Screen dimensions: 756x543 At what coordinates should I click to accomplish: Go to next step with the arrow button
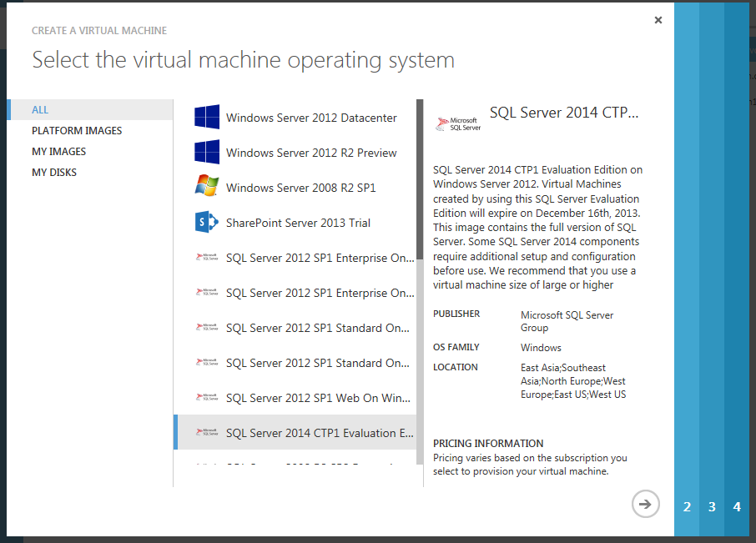tap(645, 504)
